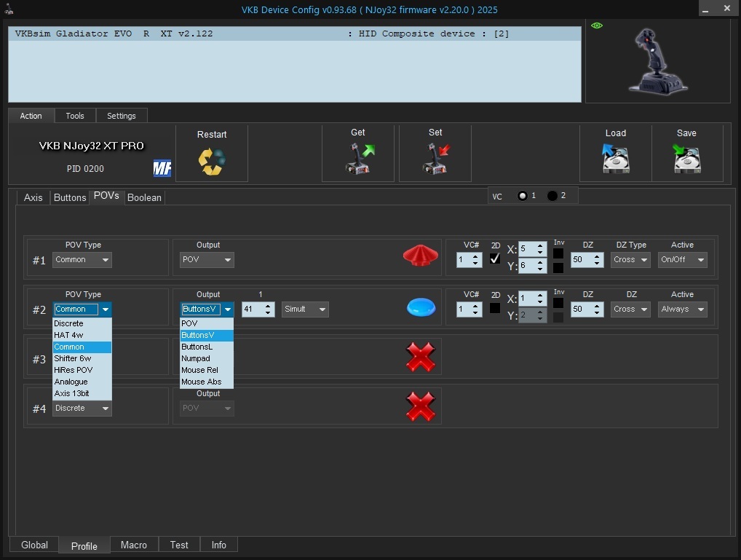Click the Save disk icon
741x560 pixels.
tap(686, 159)
